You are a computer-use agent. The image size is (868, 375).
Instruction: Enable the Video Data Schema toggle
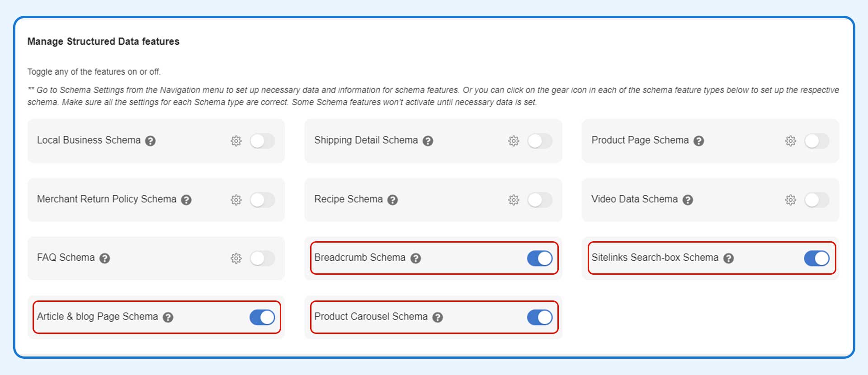(x=816, y=200)
